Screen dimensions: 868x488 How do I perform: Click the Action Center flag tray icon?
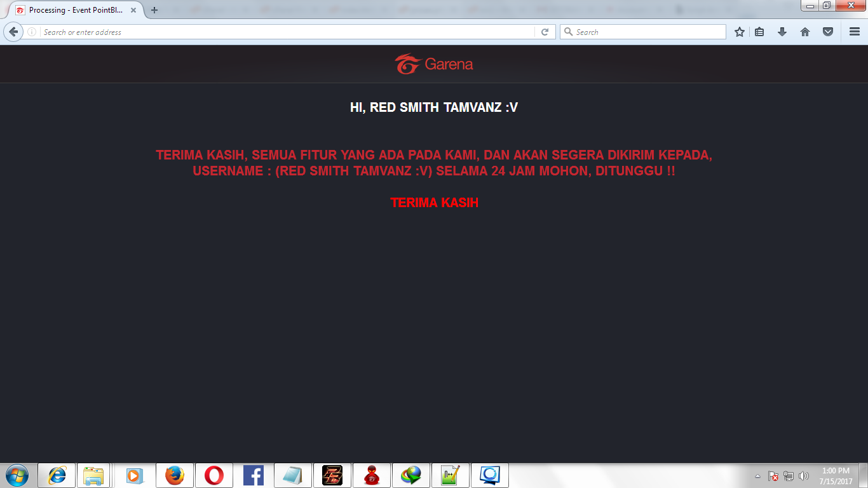pos(773,476)
